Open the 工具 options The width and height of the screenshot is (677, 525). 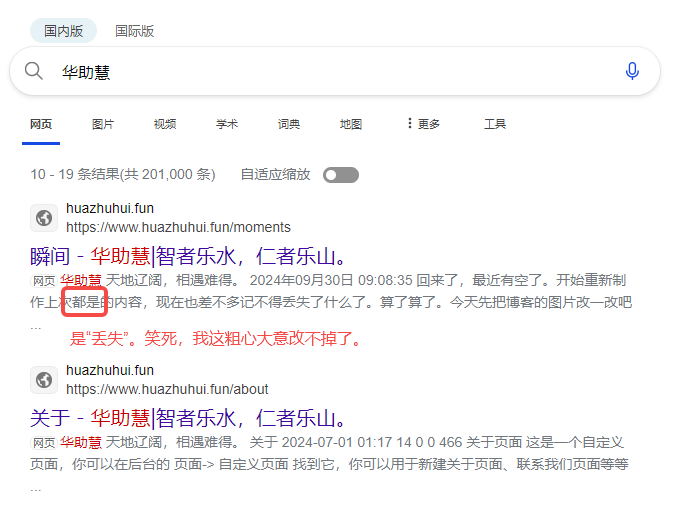tap(495, 124)
